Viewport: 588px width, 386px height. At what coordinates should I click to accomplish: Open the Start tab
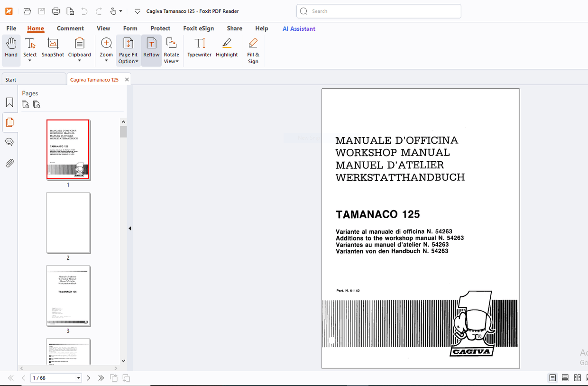[x=10, y=79]
